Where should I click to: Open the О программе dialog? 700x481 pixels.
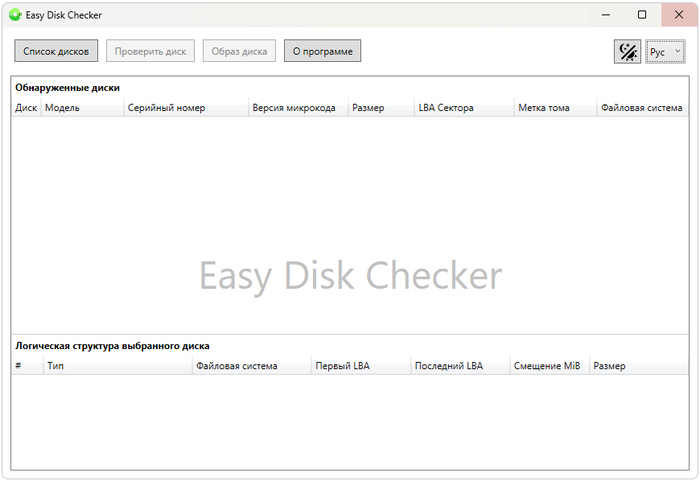coord(322,51)
